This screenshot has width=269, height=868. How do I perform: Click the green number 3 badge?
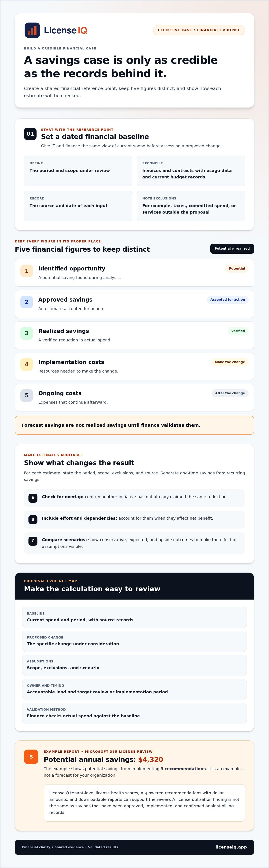pyautogui.click(x=27, y=333)
